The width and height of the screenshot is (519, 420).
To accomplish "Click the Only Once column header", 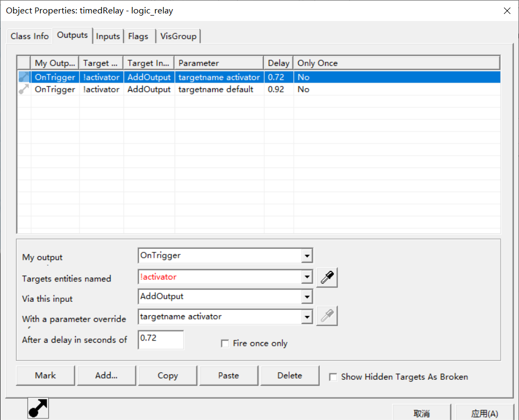I will point(397,63).
